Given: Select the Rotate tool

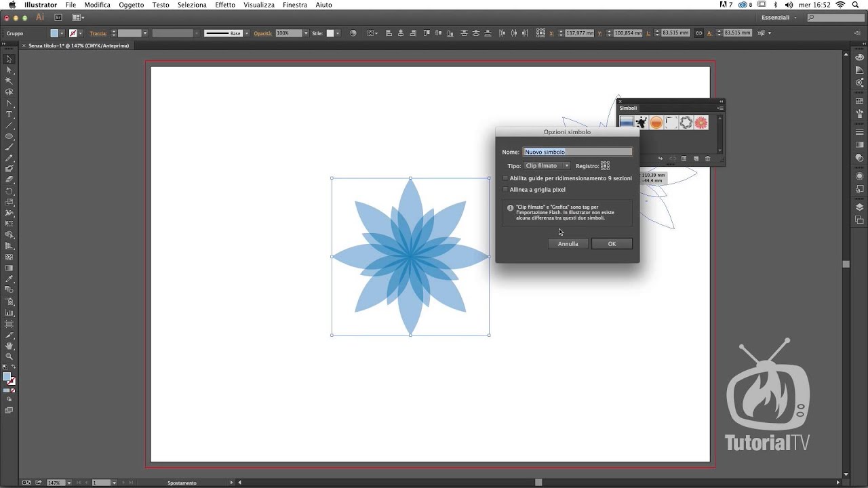Looking at the screenshot, I should [9, 191].
